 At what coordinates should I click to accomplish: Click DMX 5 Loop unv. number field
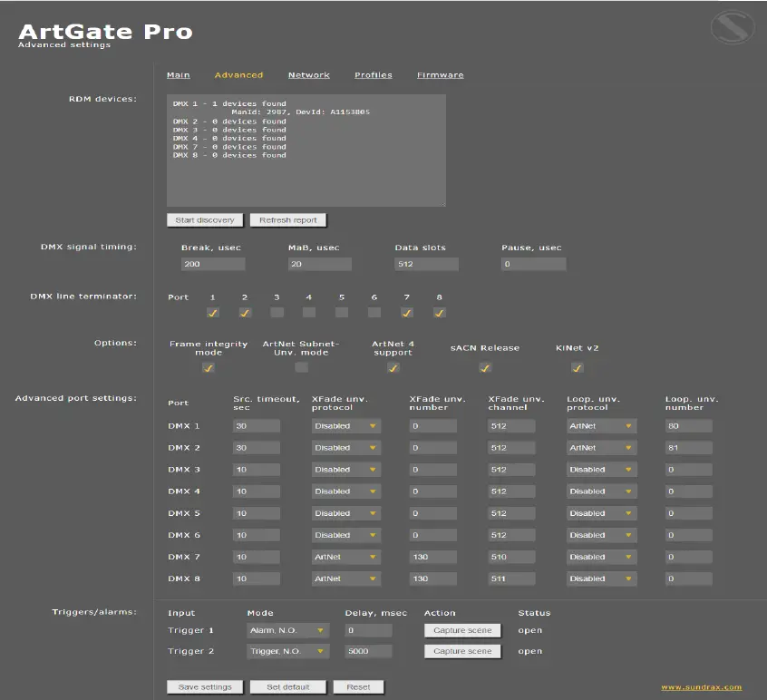[689, 513]
